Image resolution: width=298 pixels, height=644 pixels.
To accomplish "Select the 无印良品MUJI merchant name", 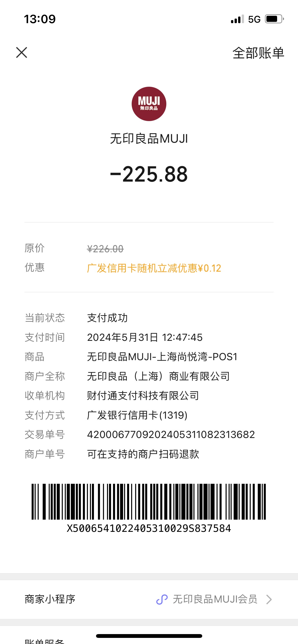I will [149, 139].
